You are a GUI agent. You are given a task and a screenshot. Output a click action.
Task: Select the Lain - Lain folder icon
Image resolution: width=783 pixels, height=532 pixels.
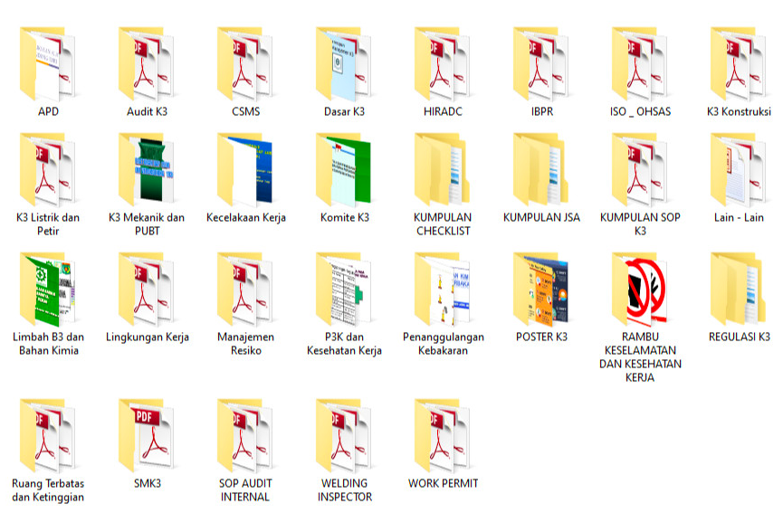739,170
